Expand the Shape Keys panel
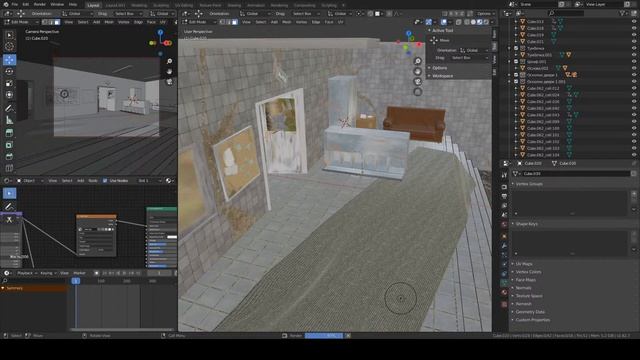 (527, 224)
